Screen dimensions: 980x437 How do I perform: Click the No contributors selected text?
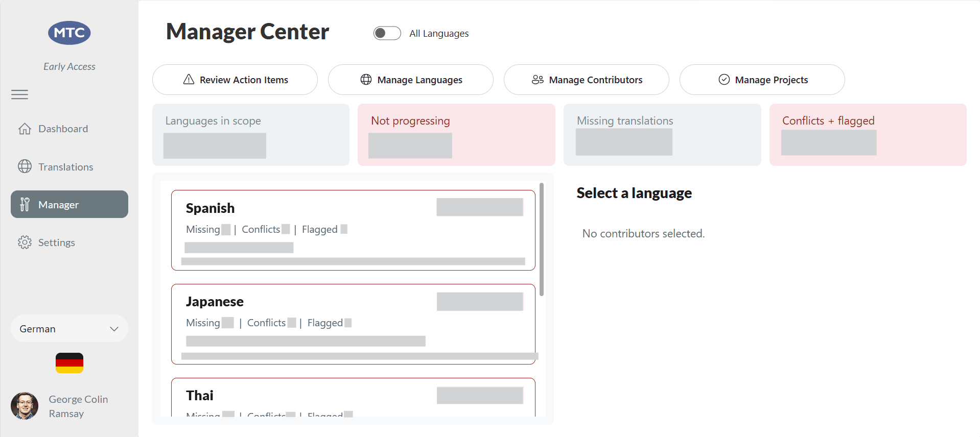click(x=643, y=233)
